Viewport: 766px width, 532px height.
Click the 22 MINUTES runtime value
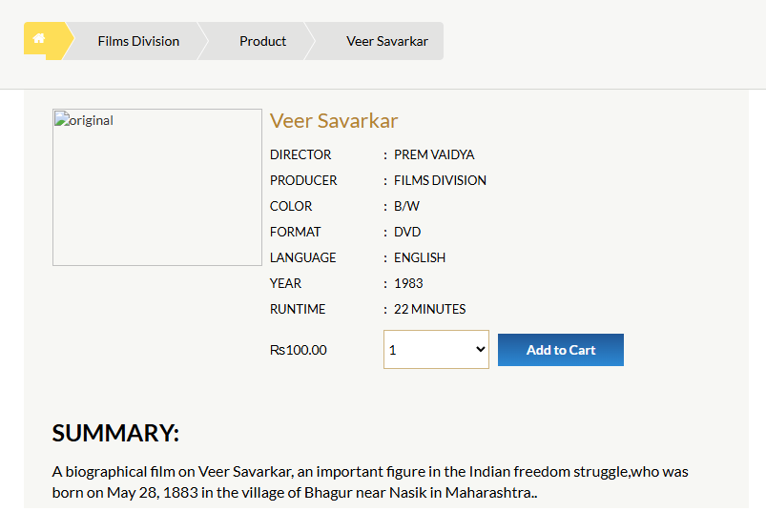(429, 309)
